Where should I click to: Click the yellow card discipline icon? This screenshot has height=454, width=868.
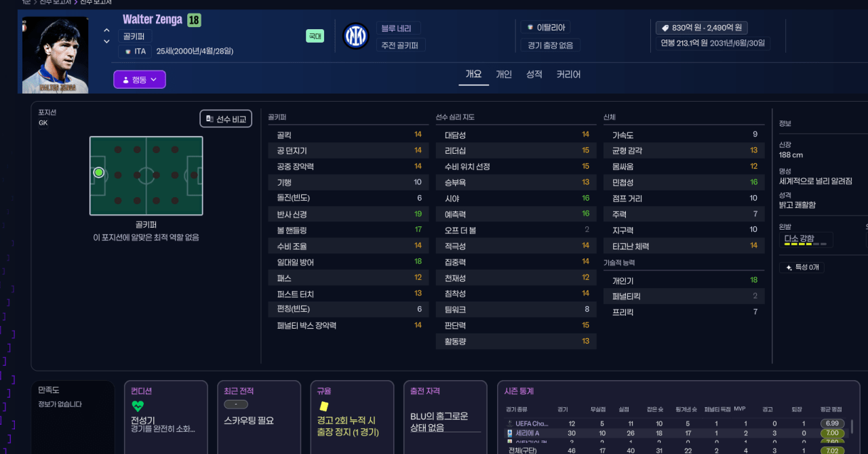[x=324, y=406]
